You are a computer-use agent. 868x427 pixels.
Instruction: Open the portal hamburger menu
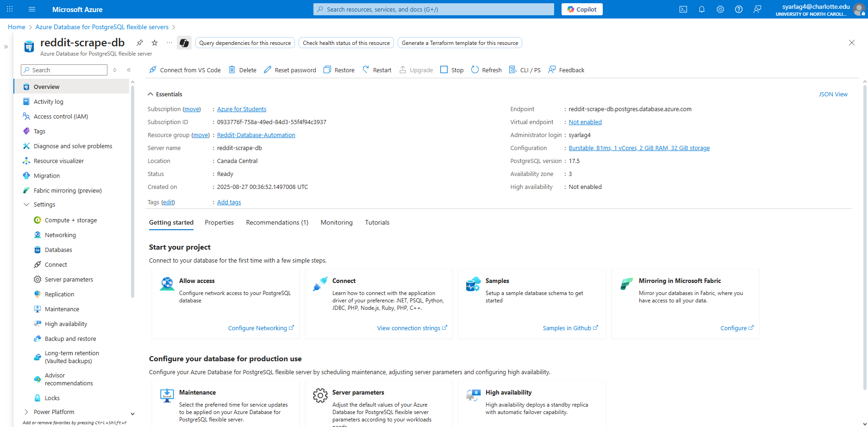pyautogui.click(x=32, y=9)
